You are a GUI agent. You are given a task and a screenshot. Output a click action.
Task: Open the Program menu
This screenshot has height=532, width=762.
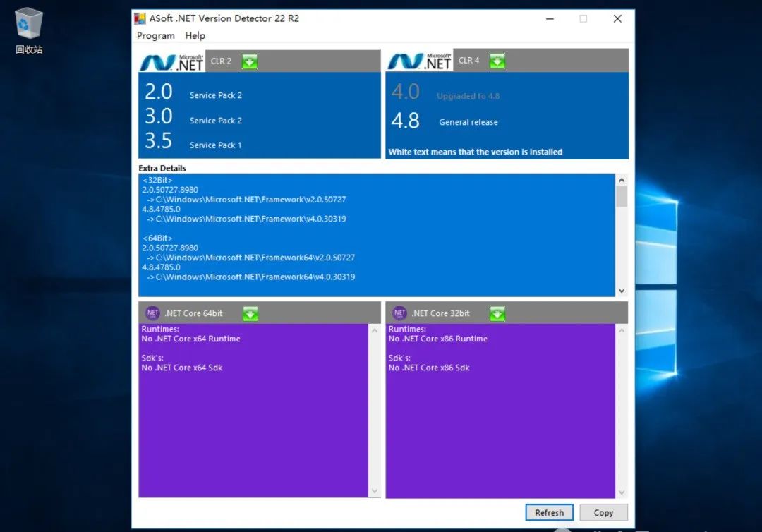pos(155,35)
